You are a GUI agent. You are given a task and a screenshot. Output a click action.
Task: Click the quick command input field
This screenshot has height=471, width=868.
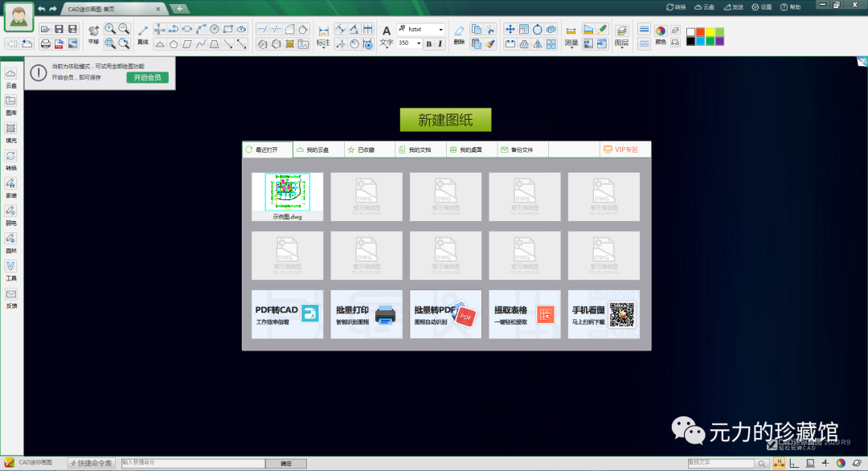click(193, 463)
